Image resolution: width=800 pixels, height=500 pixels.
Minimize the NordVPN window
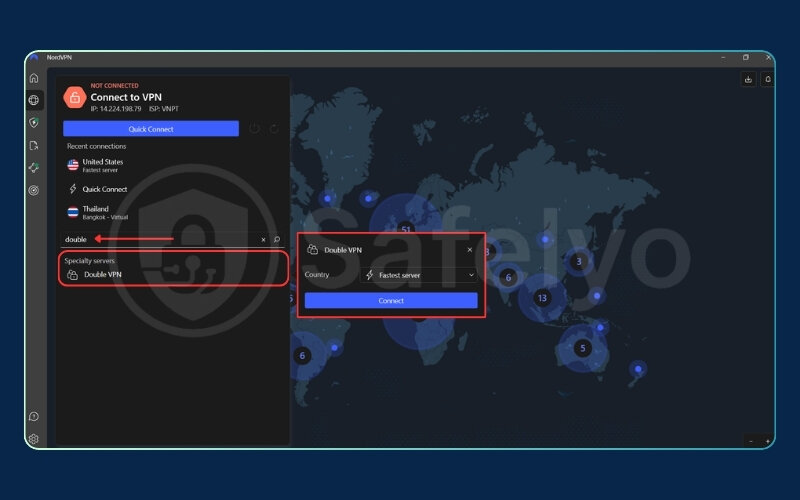click(723, 58)
